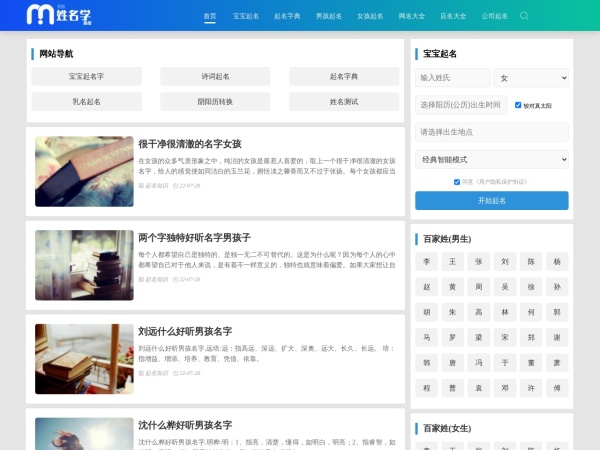The image size is (600, 450).
Task: Select surname 罗 in 百家姓(男生)
Action: point(453,338)
